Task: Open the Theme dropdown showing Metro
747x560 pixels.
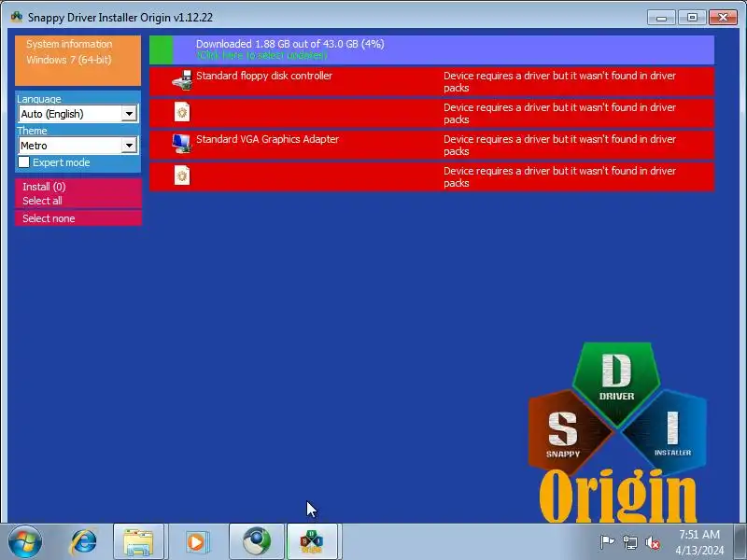Action: click(78, 146)
